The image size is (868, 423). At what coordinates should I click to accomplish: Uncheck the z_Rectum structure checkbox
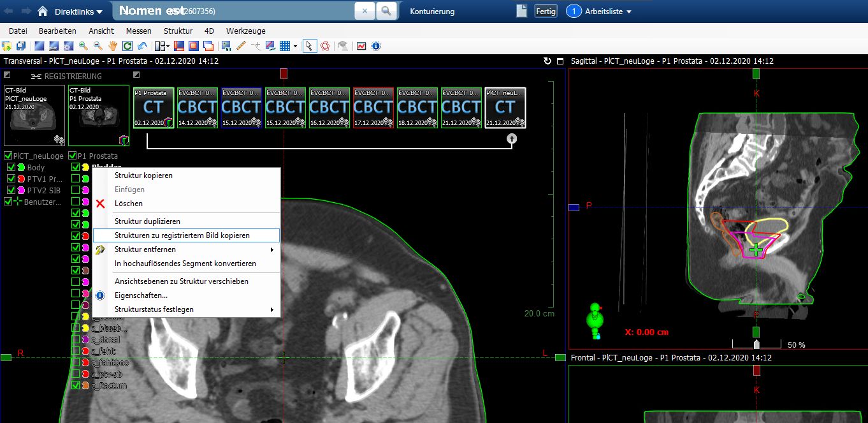pos(75,385)
